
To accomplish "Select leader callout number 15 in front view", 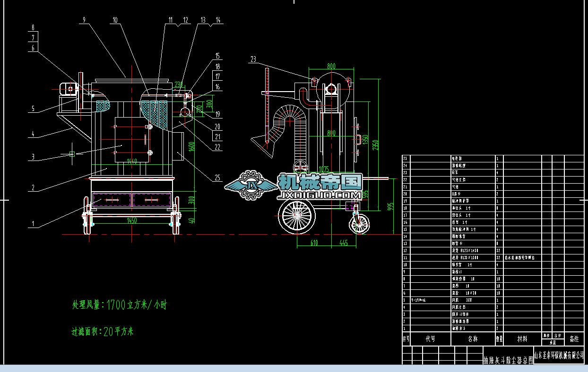I will coord(217,56).
